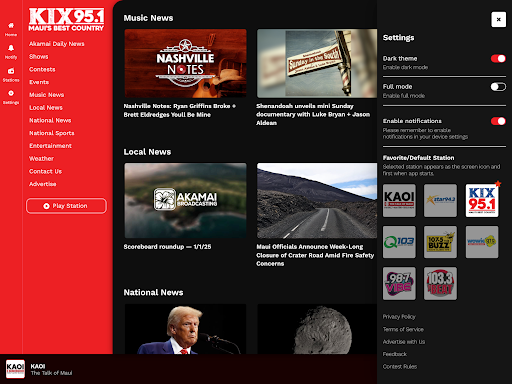Image resolution: width=512 pixels, height=384 pixels.
Task: Open the Weather menu item
Action: pyautogui.click(x=41, y=159)
